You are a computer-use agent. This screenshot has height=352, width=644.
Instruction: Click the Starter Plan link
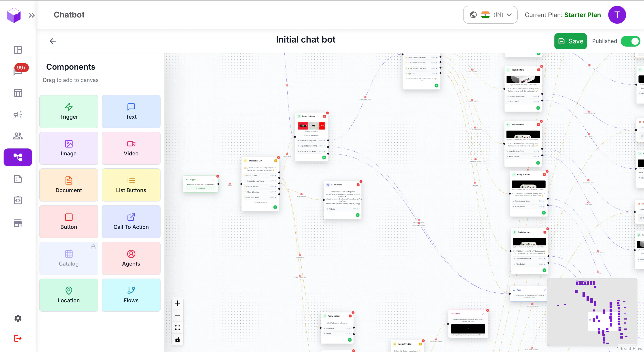(583, 15)
